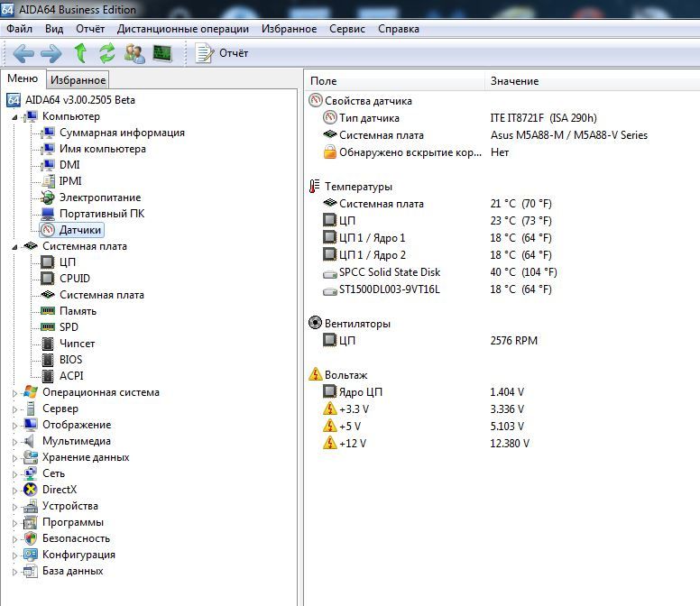Click the База данных icon
This screenshot has width=700, height=606.
point(31,571)
